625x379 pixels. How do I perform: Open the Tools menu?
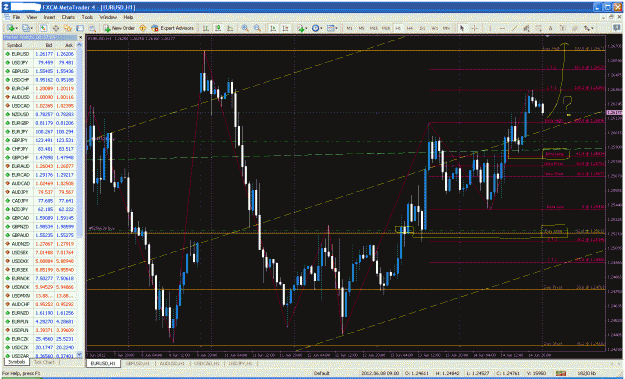(87, 18)
